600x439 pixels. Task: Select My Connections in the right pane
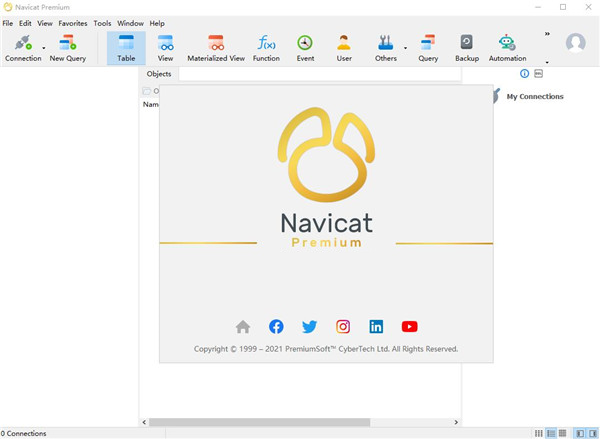pos(535,96)
